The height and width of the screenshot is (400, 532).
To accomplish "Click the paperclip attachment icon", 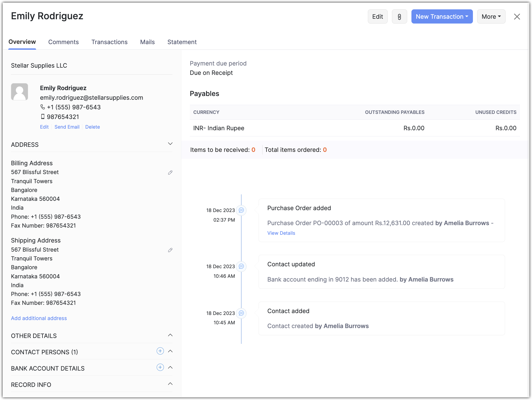I will 399,17.
